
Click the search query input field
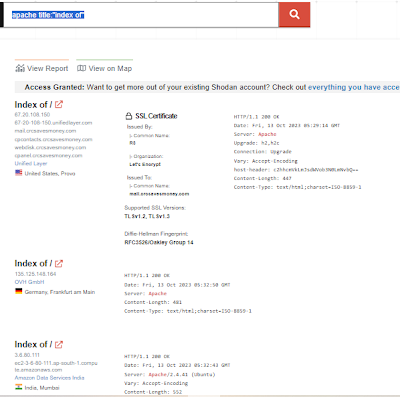coord(141,15)
